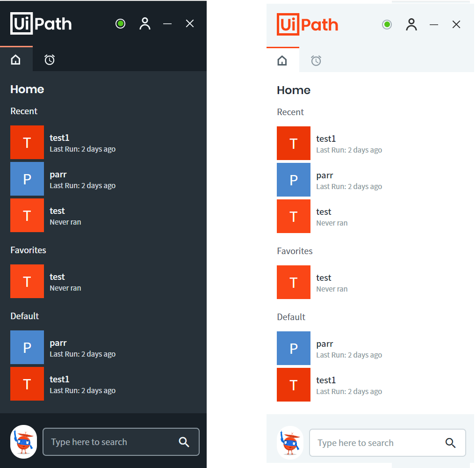Click the Recent section heading in light window
Viewport: 476px width, 468px height.
tap(290, 112)
